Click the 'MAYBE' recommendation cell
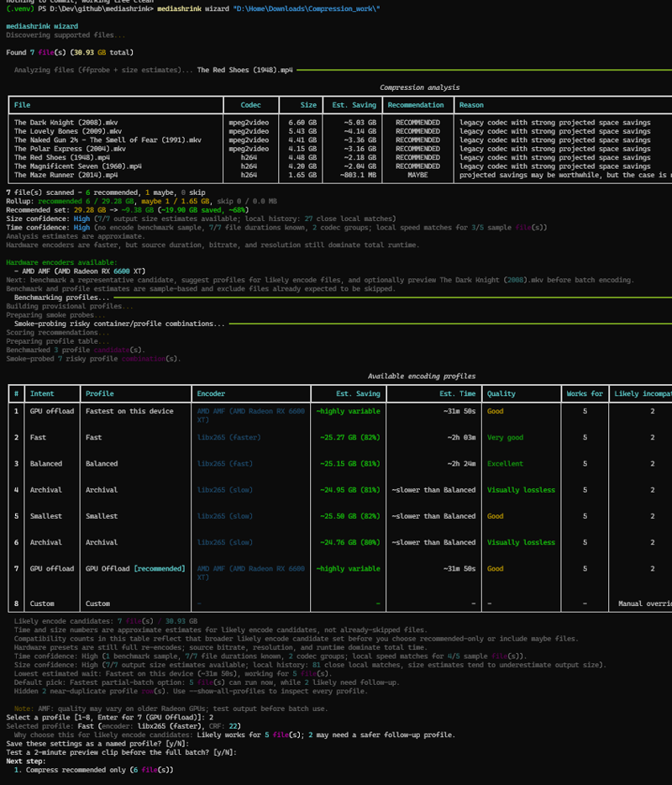Screen dimensions: 672x785 tap(417, 175)
